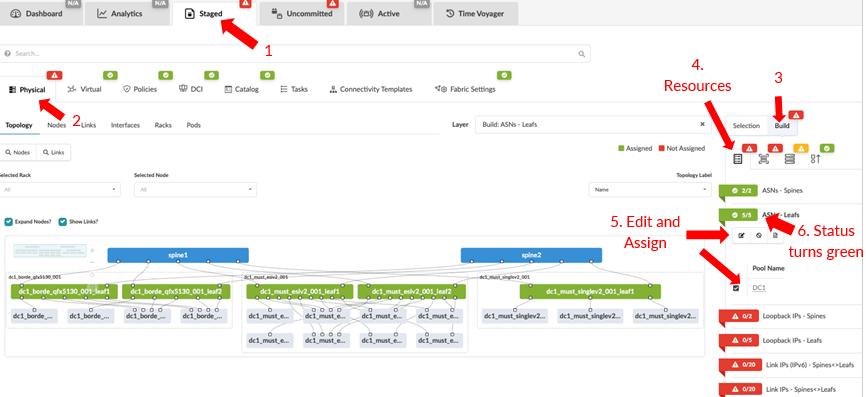Click the magnifier icon in the search bar
866x397 pixels.
coord(581,54)
